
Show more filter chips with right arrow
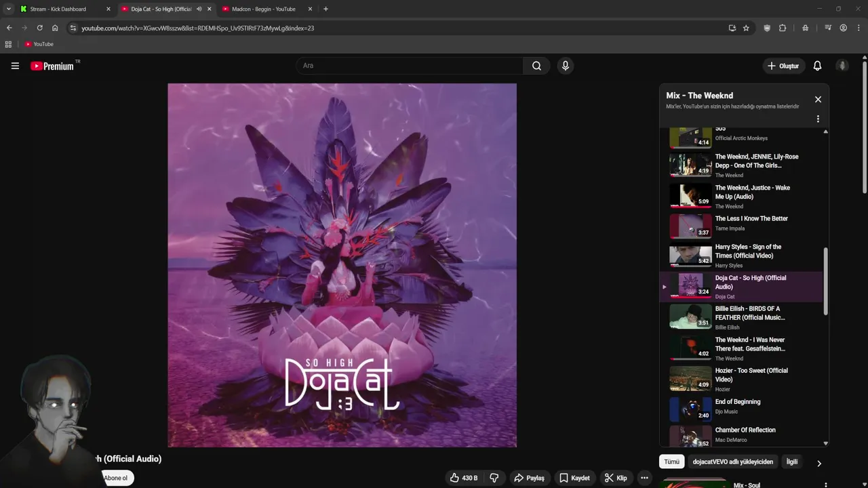pyautogui.click(x=818, y=464)
